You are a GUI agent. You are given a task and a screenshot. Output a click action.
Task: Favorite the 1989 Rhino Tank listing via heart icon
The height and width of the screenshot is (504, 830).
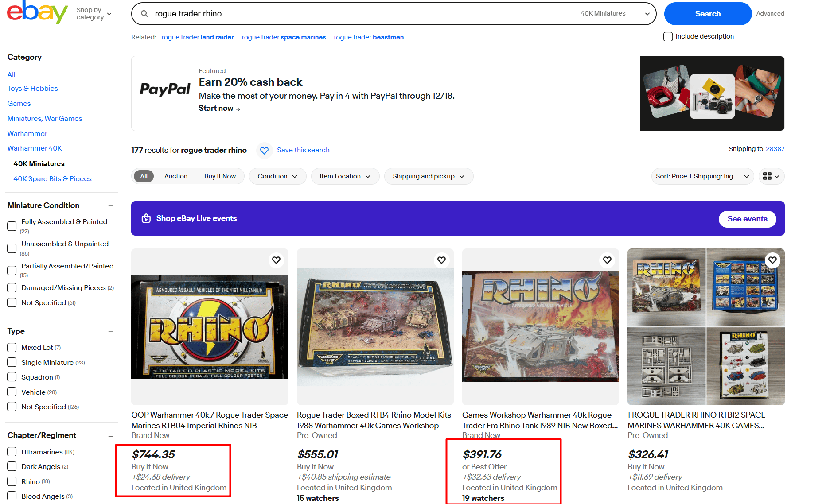coord(607,260)
